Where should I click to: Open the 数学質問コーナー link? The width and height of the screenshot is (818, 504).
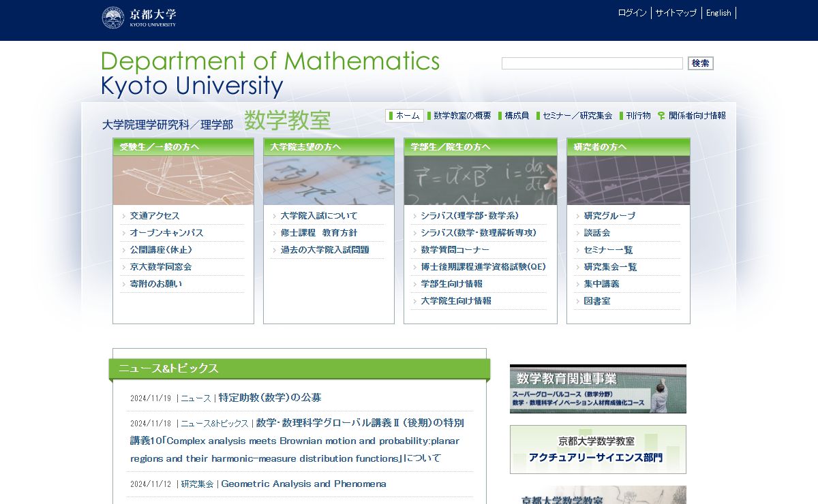click(455, 250)
